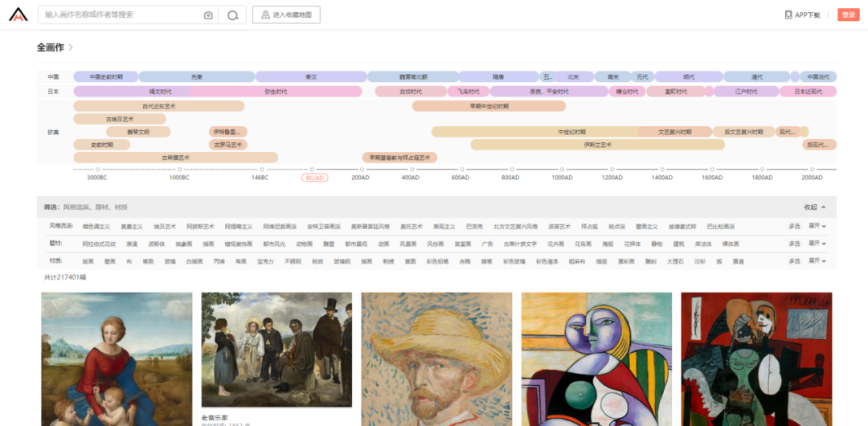Viewport: 868px width, 426px height.
Task: Click the APP下载 download link
Action: click(802, 15)
